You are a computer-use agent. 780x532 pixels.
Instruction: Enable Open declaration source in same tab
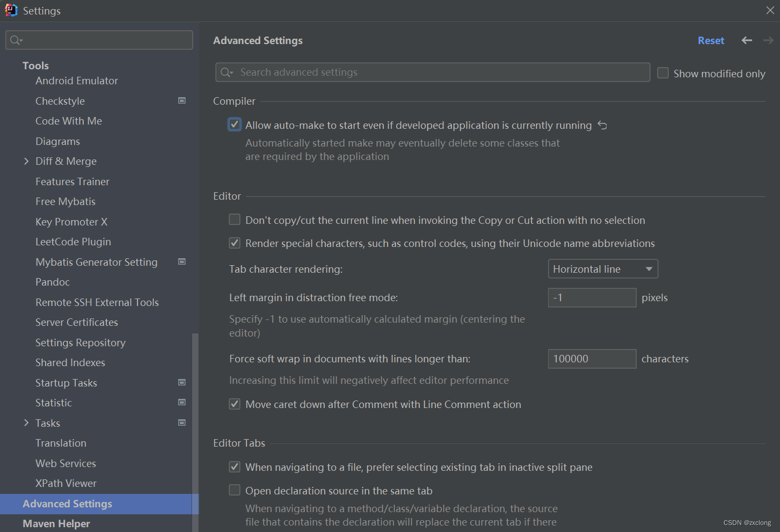coord(235,490)
